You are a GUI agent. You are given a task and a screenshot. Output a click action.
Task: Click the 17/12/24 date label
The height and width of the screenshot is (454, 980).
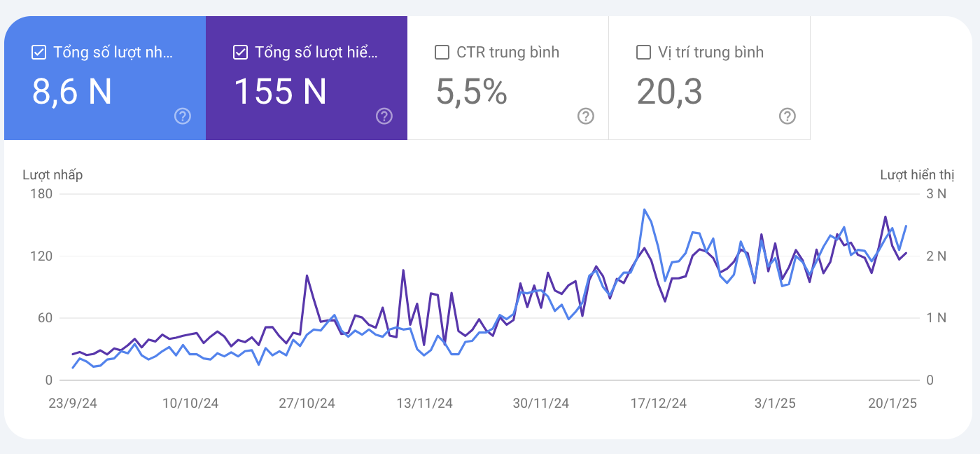(659, 404)
